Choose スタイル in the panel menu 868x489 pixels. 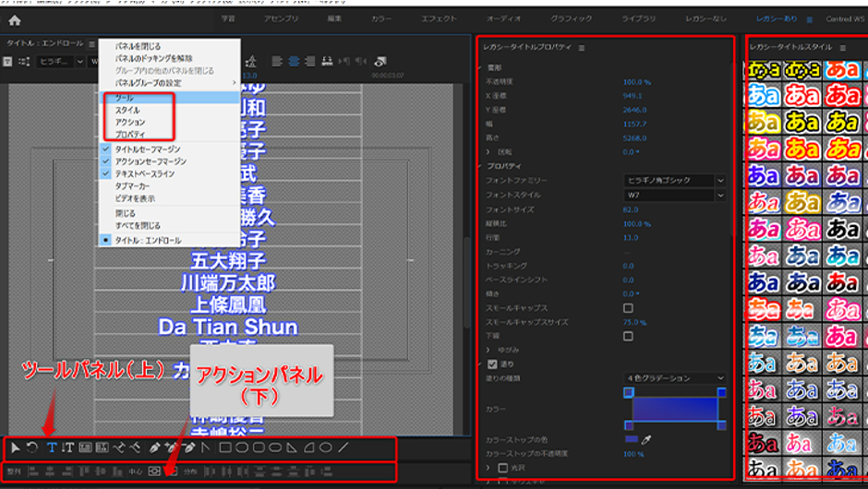(x=169, y=110)
